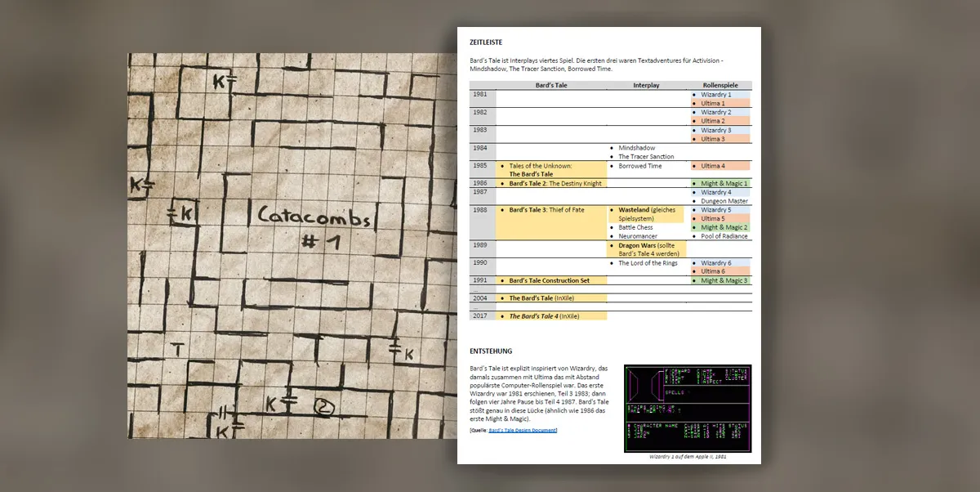
Task: Click the Wizardry 3 entry
Action: [x=716, y=131]
